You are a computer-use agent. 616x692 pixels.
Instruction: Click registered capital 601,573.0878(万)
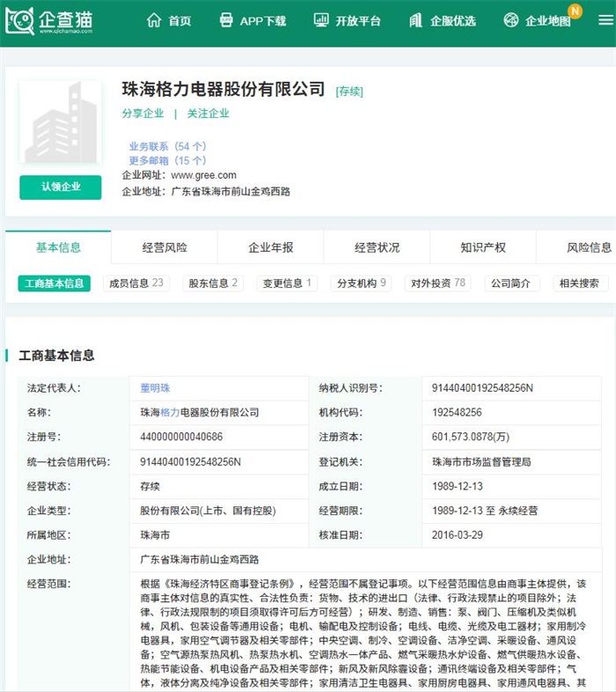(471, 437)
